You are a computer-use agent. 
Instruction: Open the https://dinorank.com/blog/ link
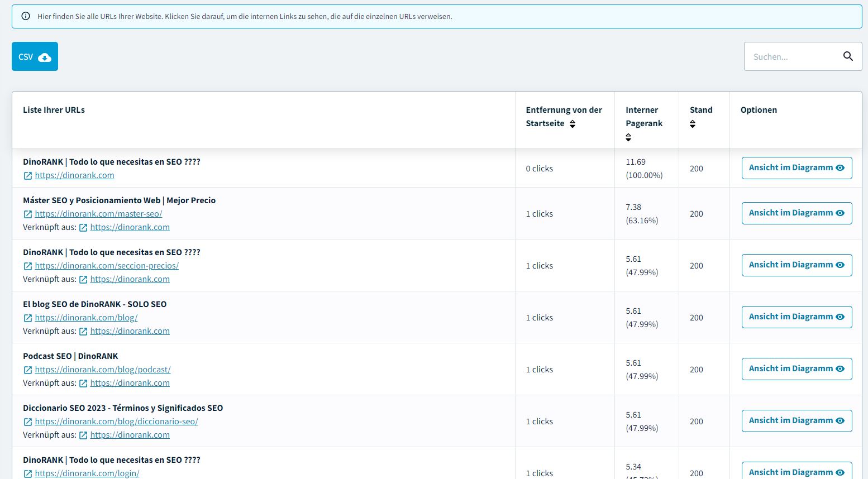[86, 318]
